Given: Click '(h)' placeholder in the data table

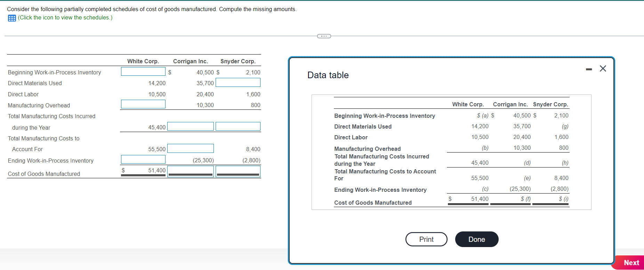Looking at the screenshot, I should (x=565, y=163).
